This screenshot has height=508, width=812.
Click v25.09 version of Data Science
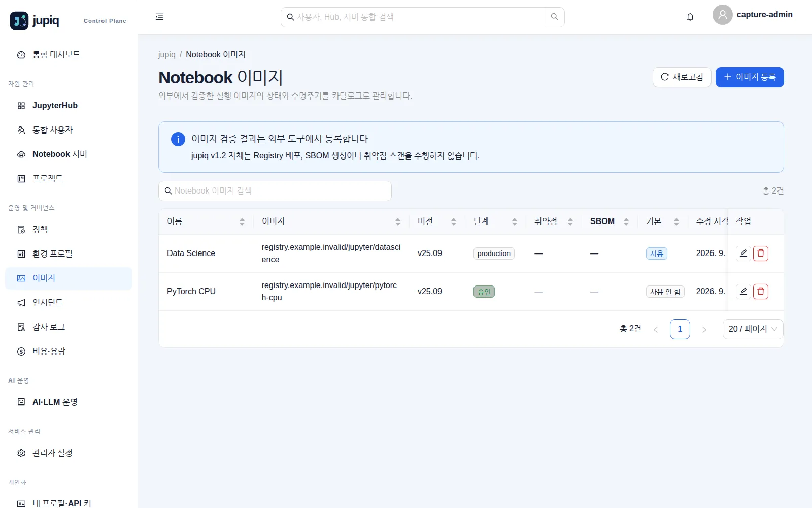pyautogui.click(x=430, y=253)
